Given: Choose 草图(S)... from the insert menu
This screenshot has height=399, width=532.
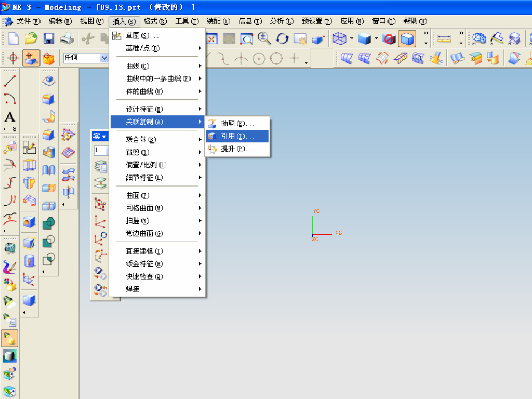Looking at the screenshot, I should 157,35.
